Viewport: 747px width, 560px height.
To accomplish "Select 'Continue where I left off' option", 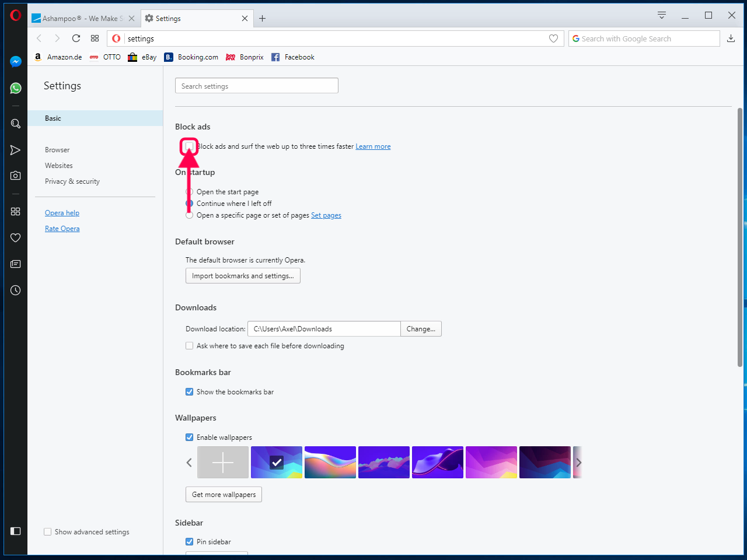I will click(189, 204).
